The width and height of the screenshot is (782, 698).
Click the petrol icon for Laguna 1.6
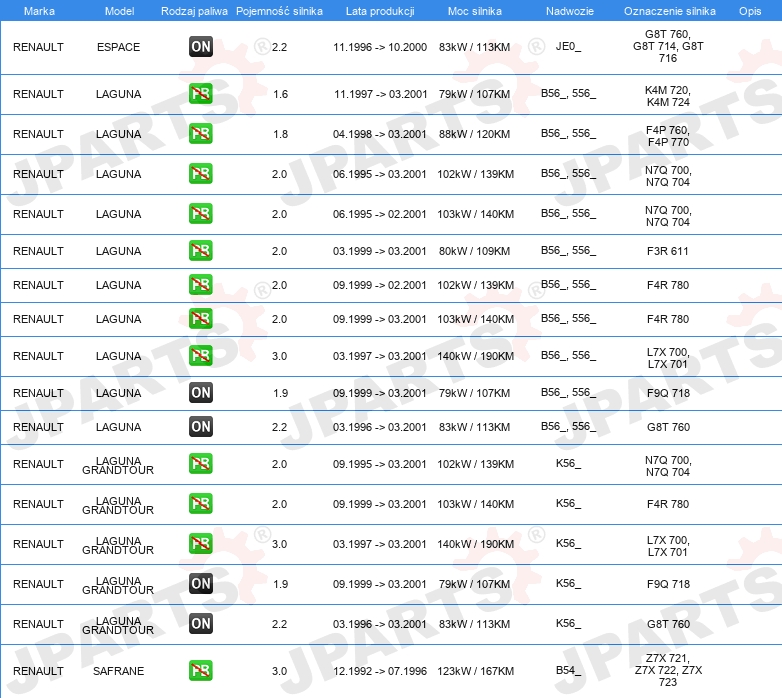click(201, 94)
